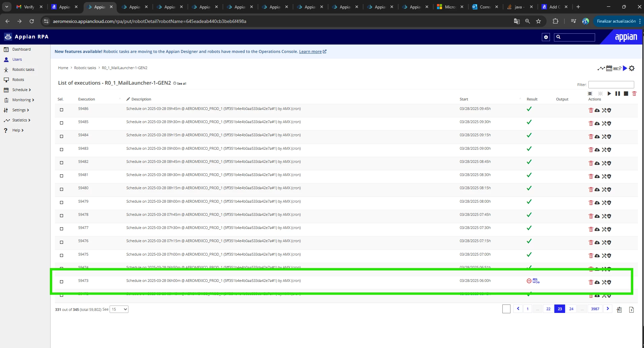The image size is (644, 348).
Task: Click the blue execute robotic task arrow
Action: click(625, 68)
